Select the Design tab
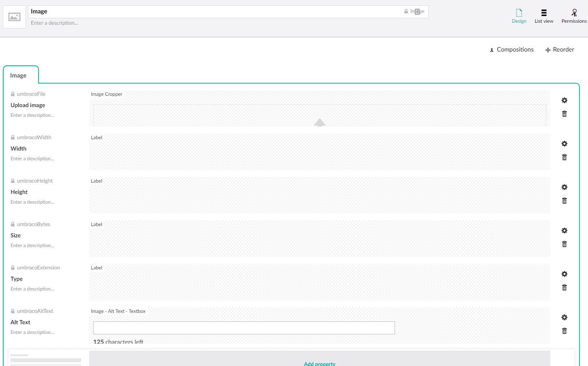 click(519, 16)
